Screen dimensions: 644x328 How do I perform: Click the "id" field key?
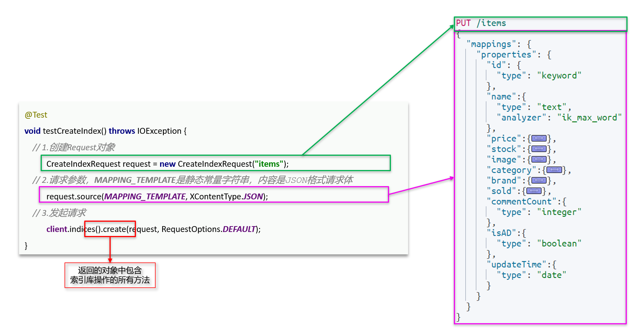(496, 65)
